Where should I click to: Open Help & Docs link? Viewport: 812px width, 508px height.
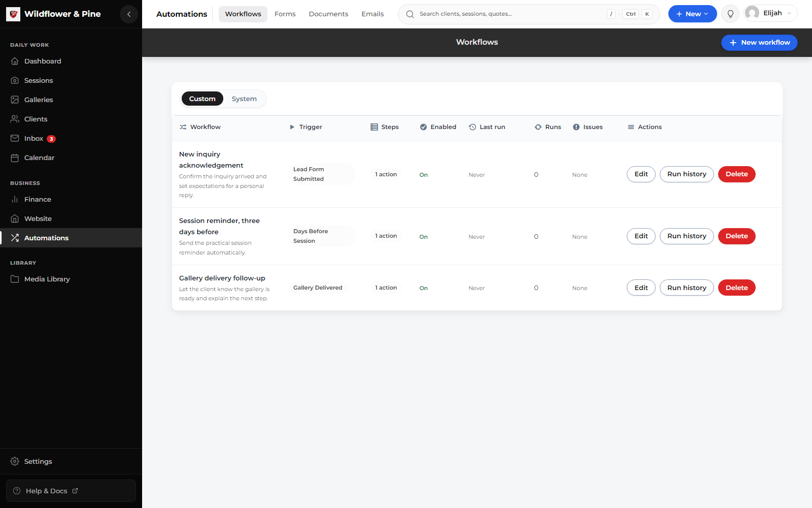pyautogui.click(x=71, y=491)
